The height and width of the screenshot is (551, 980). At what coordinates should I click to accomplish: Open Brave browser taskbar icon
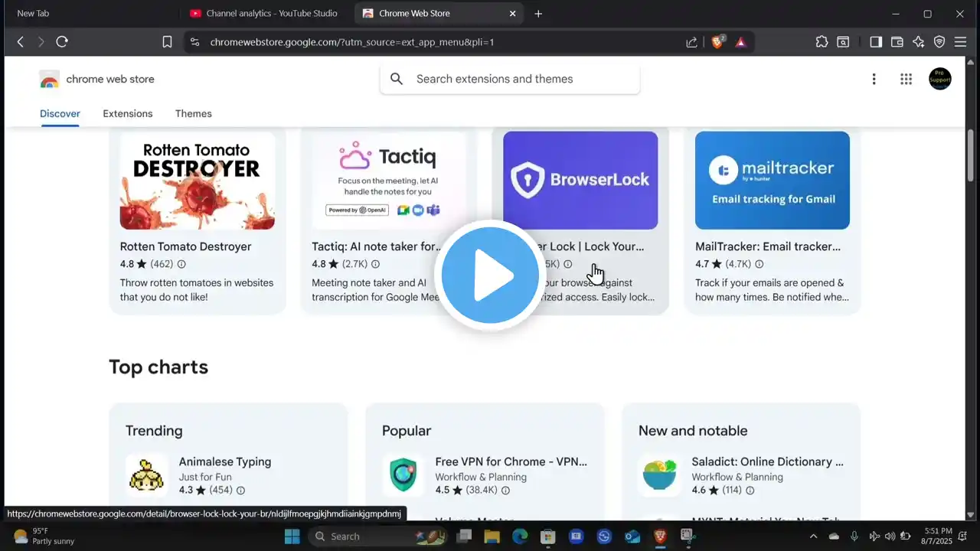[x=660, y=536]
